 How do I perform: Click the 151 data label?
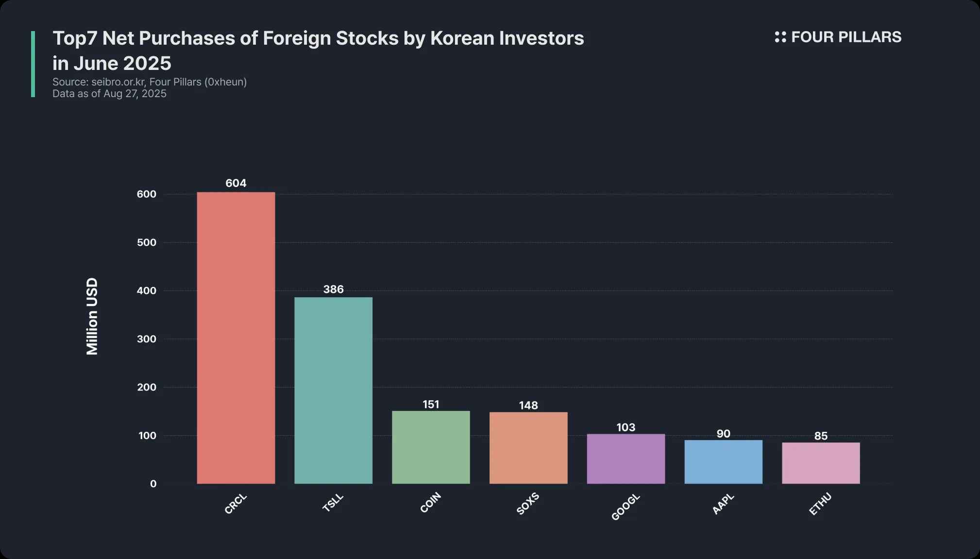431,405
